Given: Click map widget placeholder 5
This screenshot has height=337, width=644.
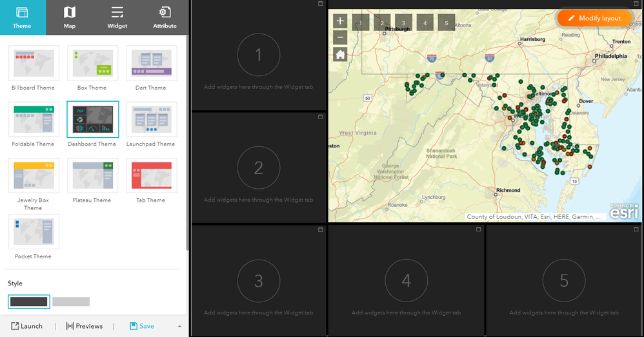Looking at the screenshot, I should coord(446,23).
